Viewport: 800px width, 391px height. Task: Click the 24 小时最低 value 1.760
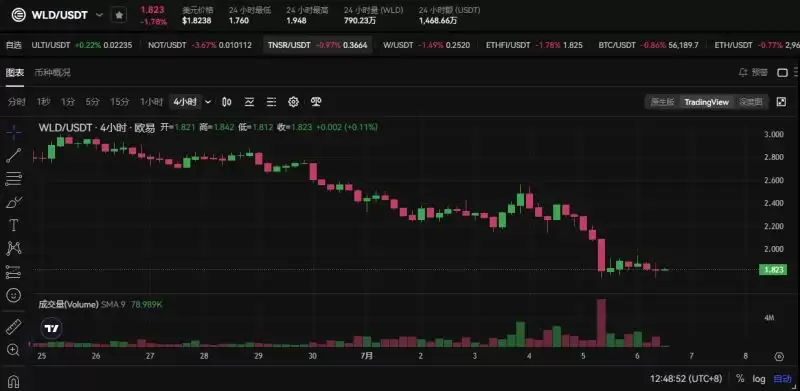239,21
